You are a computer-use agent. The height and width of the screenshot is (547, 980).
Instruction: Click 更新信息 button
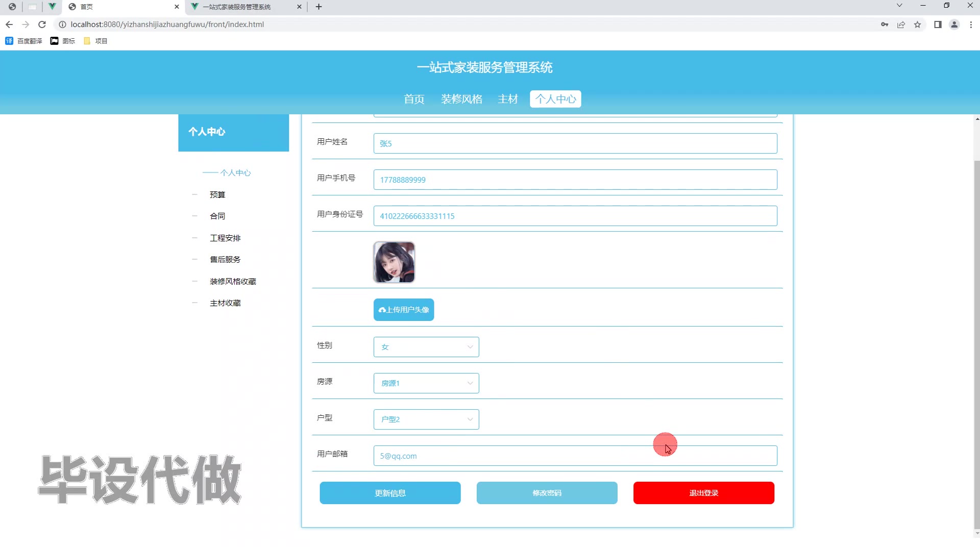(390, 493)
